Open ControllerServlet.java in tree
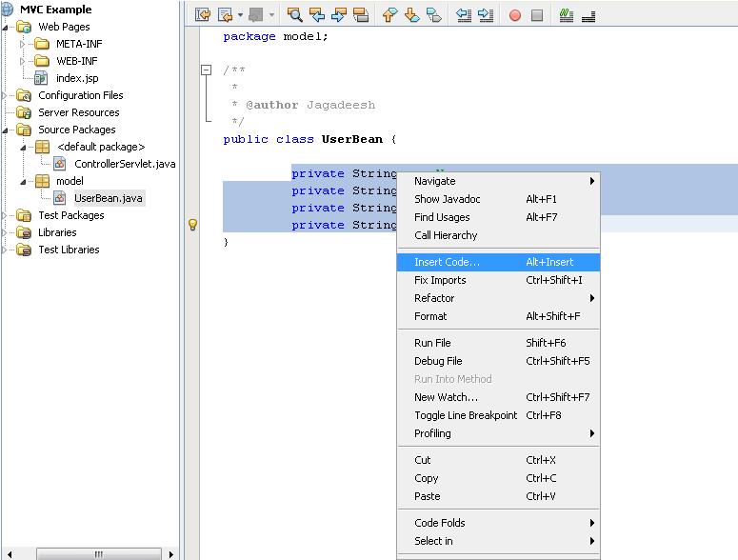This screenshot has width=738, height=560. click(125, 164)
